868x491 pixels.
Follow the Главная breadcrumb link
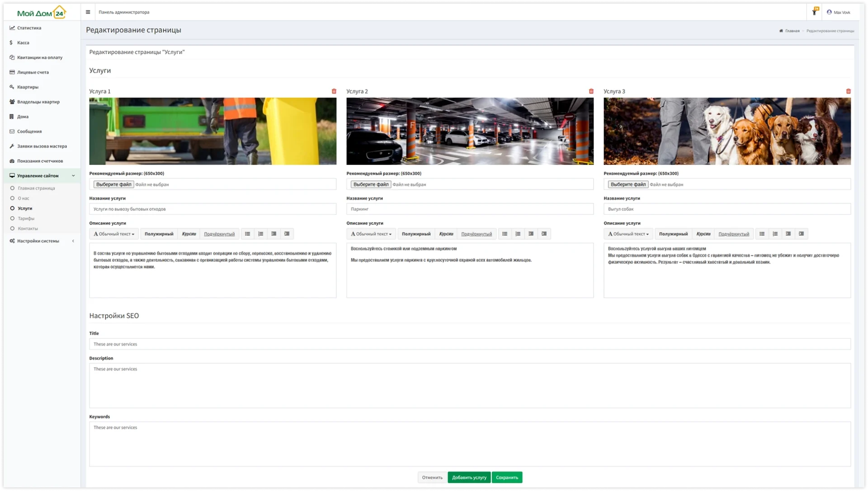pyautogui.click(x=789, y=31)
